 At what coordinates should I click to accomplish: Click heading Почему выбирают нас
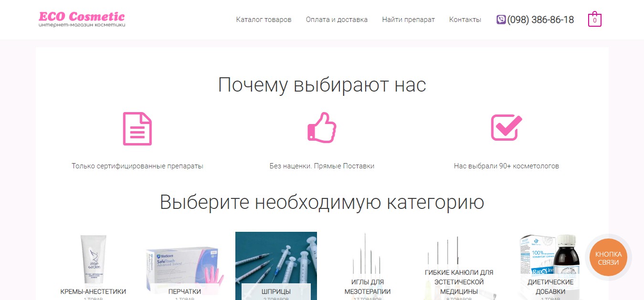(x=322, y=85)
